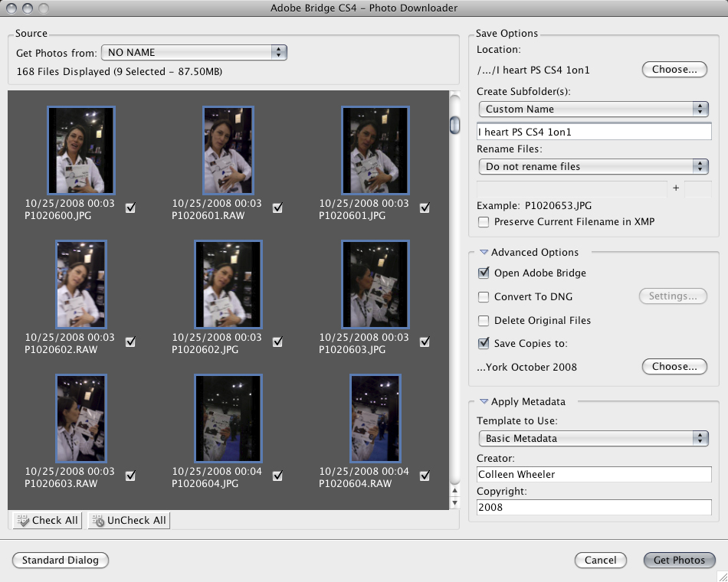Select the P1020601.RAW thumbnail
The height and width of the screenshot is (582, 728).
tap(228, 150)
